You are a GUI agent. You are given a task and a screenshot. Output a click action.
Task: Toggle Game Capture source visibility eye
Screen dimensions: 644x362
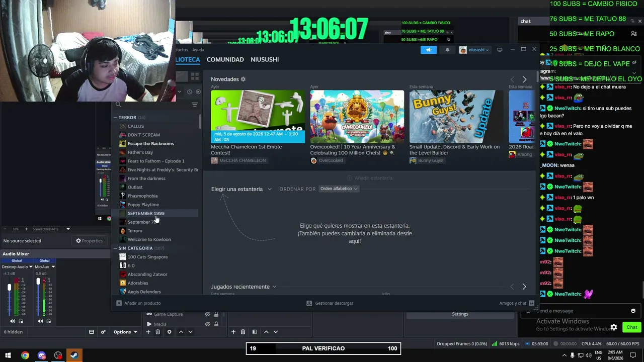[207, 314]
